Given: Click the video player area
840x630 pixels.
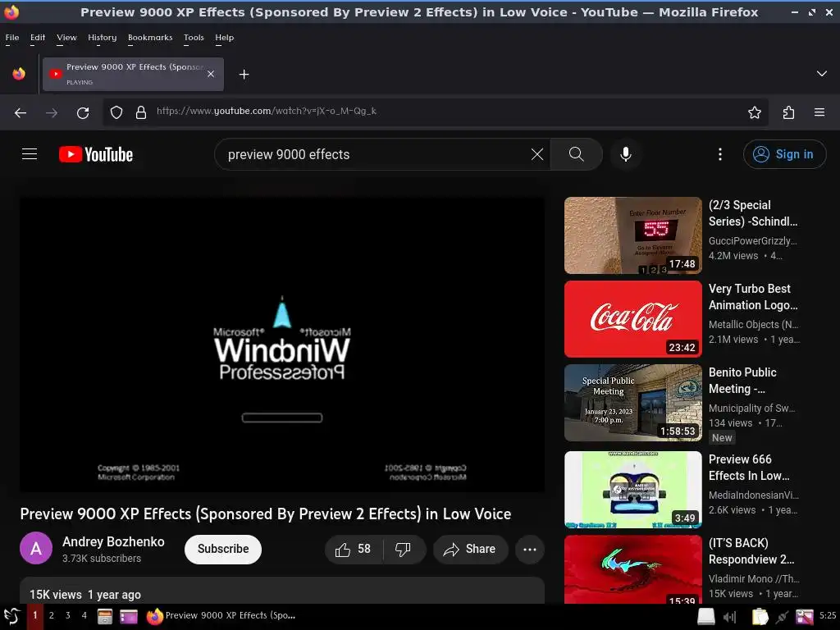Looking at the screenshot, I should (282, 344).
